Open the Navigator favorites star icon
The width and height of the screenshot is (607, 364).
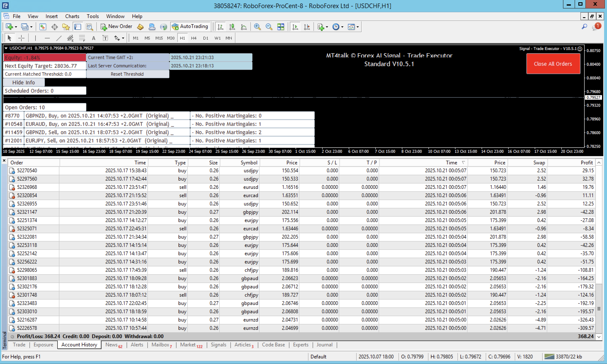coord(66,27)
